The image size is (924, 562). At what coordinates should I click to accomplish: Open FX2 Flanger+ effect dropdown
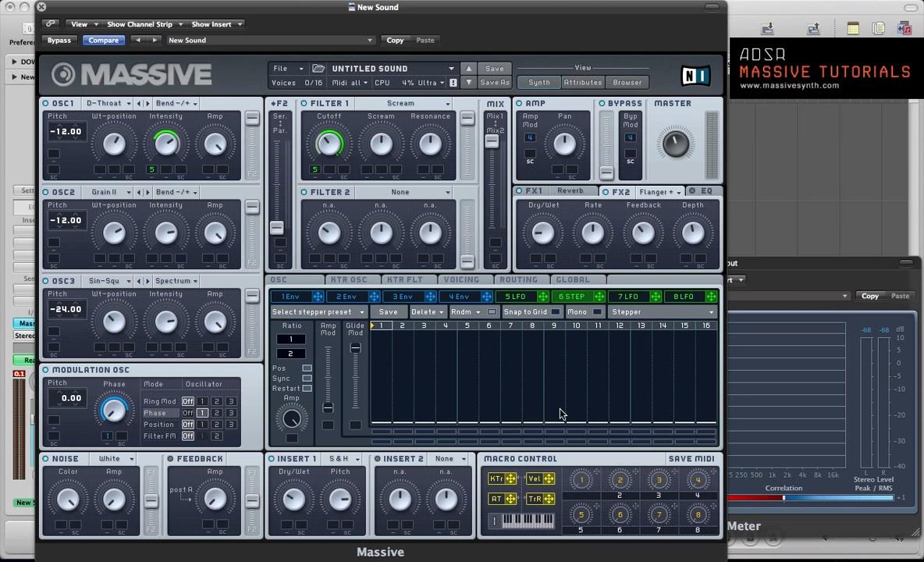point(659,192)
